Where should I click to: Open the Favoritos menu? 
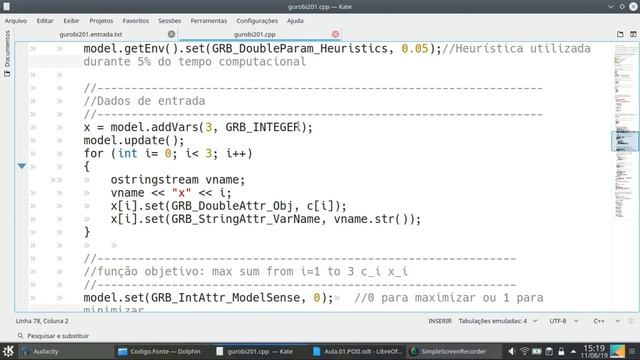click(136, 20)
